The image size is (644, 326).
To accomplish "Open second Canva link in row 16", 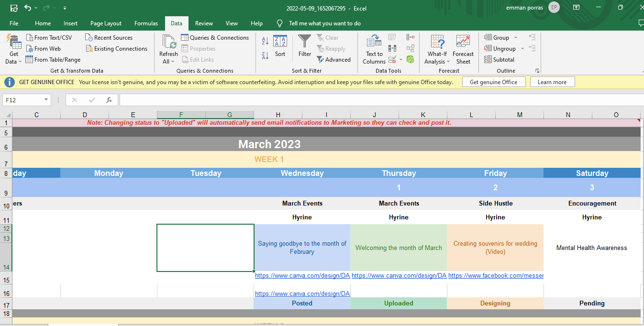I will tap(302, 293).
